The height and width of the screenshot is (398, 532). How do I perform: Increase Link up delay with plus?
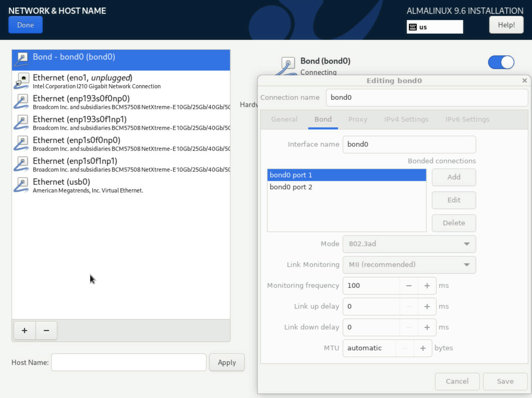[x=427, y=307]
